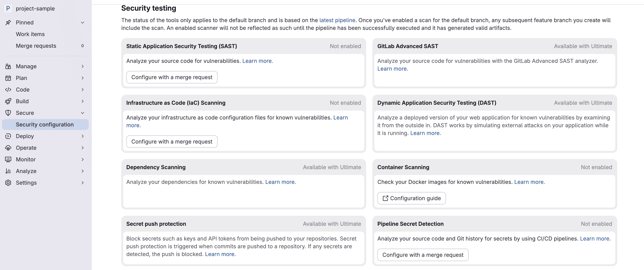This screenshot has height=270, width=644.
Task: Open Build via its rocket icon
Action: point(8,101)
